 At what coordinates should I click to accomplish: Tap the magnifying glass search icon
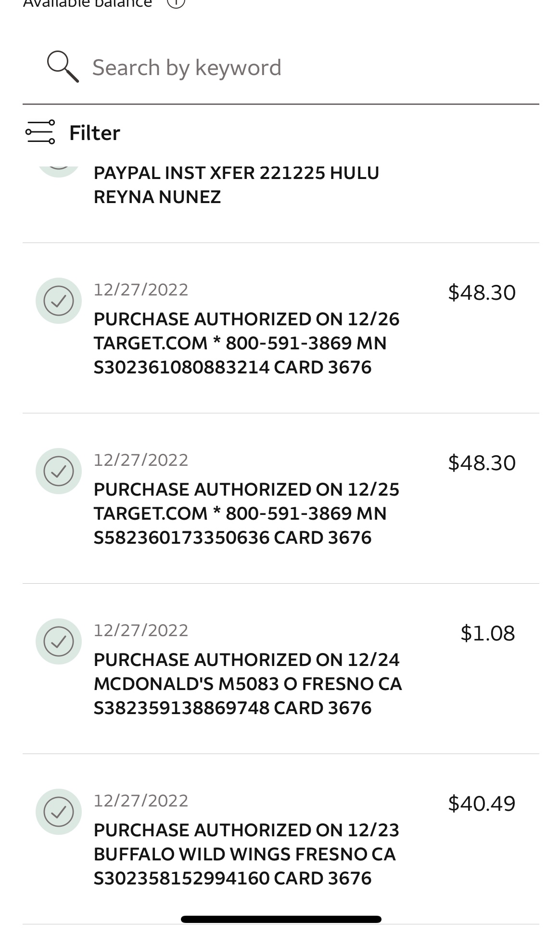(63, 67)
